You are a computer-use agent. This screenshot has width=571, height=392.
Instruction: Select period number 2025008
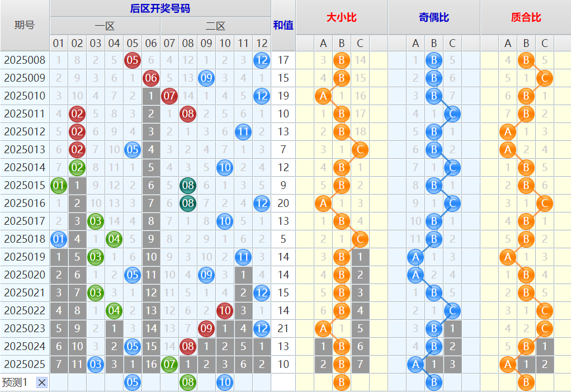tap(25, 60)
